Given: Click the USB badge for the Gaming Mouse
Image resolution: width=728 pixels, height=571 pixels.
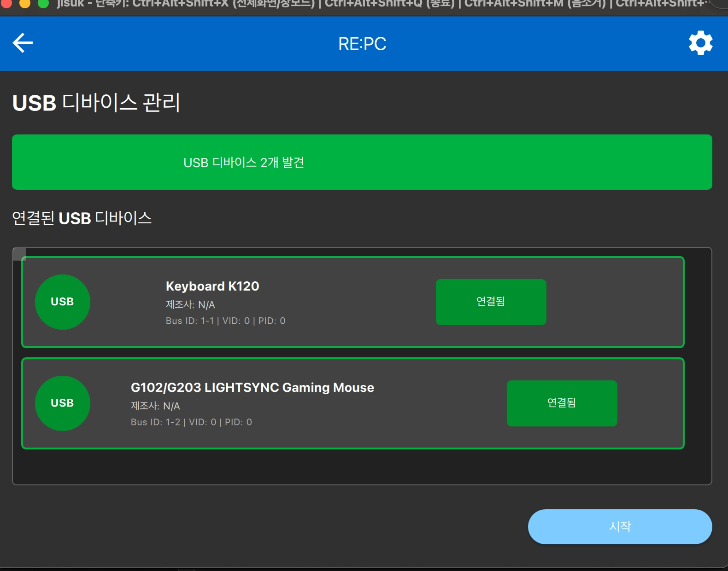Looking at the screenshot, I should point(63,403).
